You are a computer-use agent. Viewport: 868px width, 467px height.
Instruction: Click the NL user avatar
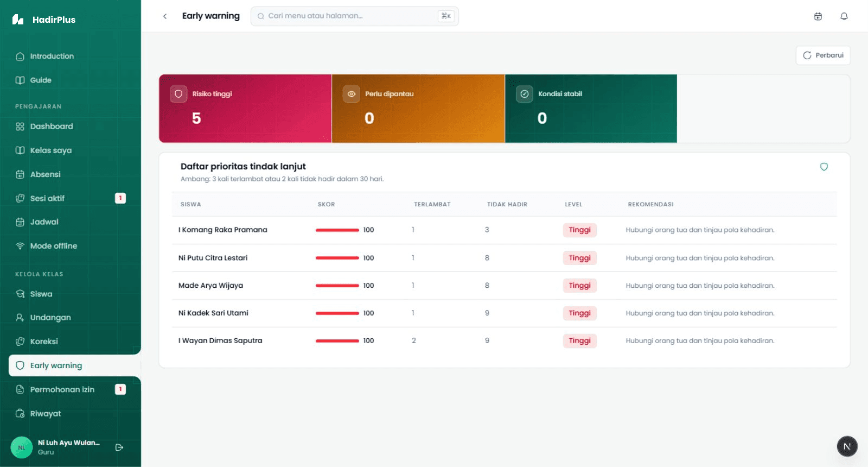pos(22,447)
